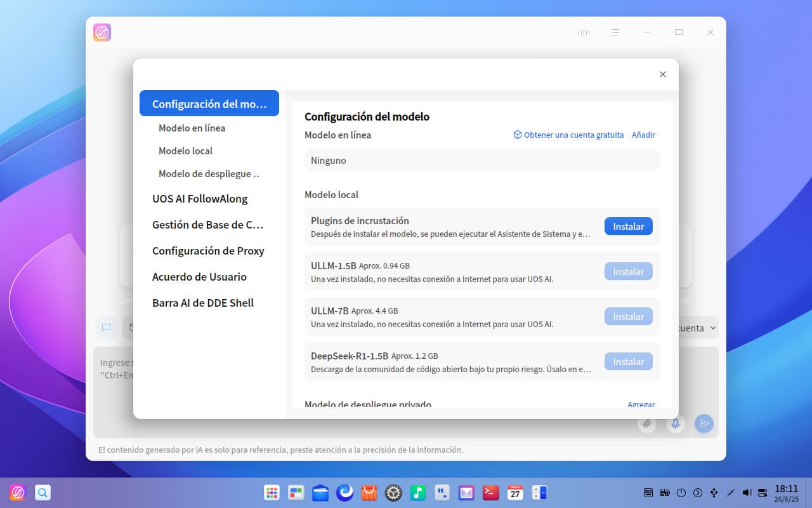Screen dimensions: 812x508
Task: Select Configuración del modelo in sidebar
Action: coord(209,104)
